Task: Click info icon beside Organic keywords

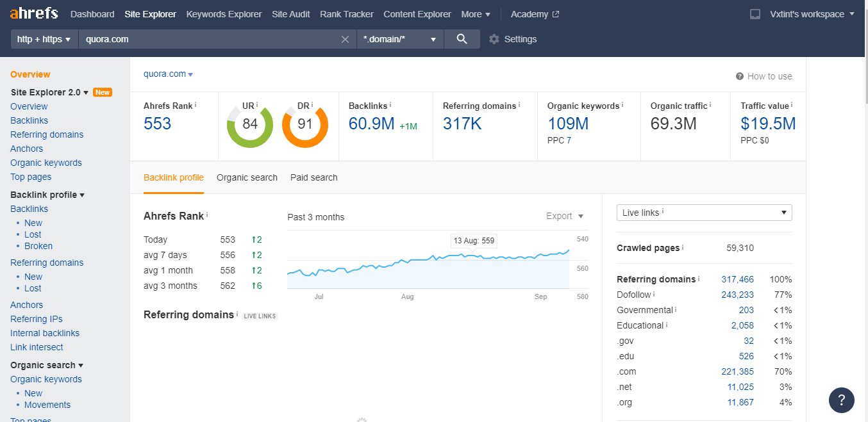Action: coord(622,104)
